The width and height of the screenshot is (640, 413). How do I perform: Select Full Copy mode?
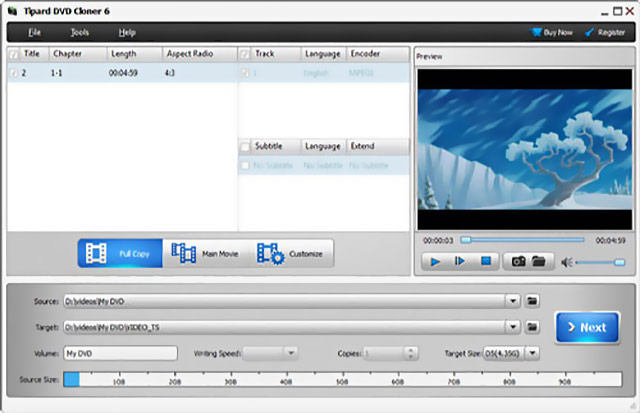coord(120,254)
